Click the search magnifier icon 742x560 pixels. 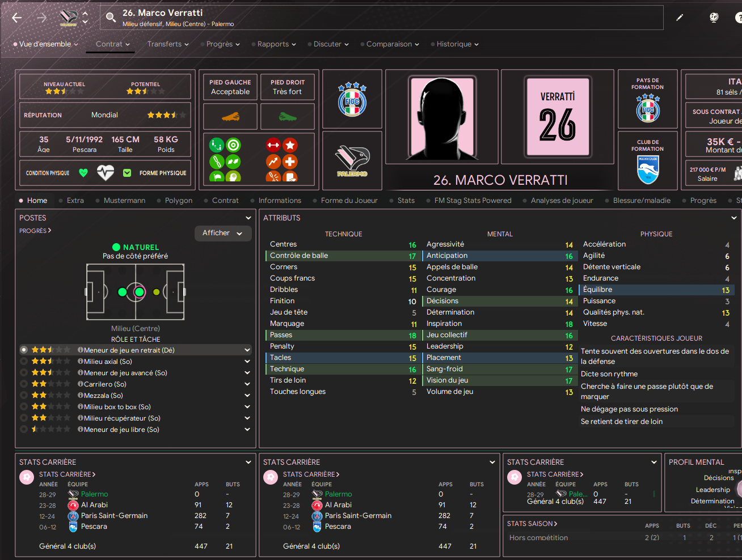pyautogui.click(x=111, y=18)
